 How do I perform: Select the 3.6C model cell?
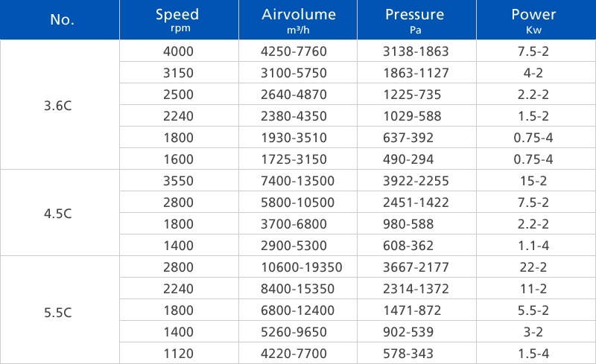pyautogui.click(x=60, y=105)
